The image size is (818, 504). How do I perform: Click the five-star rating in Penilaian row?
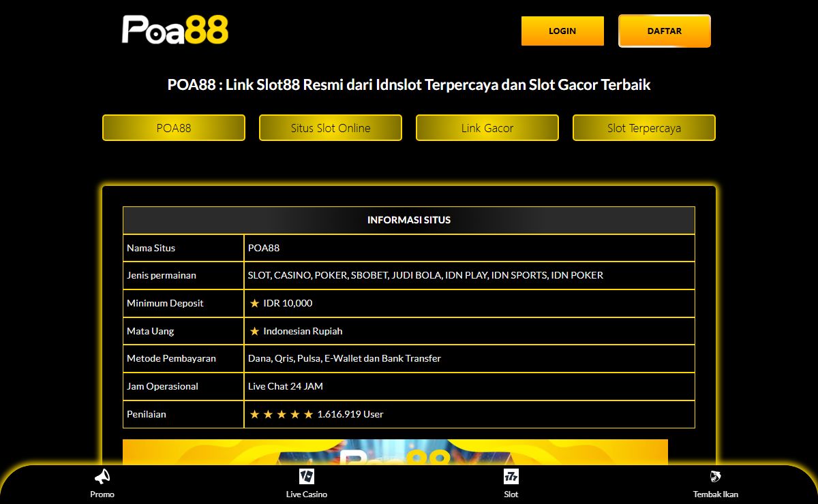click(282, 414)
